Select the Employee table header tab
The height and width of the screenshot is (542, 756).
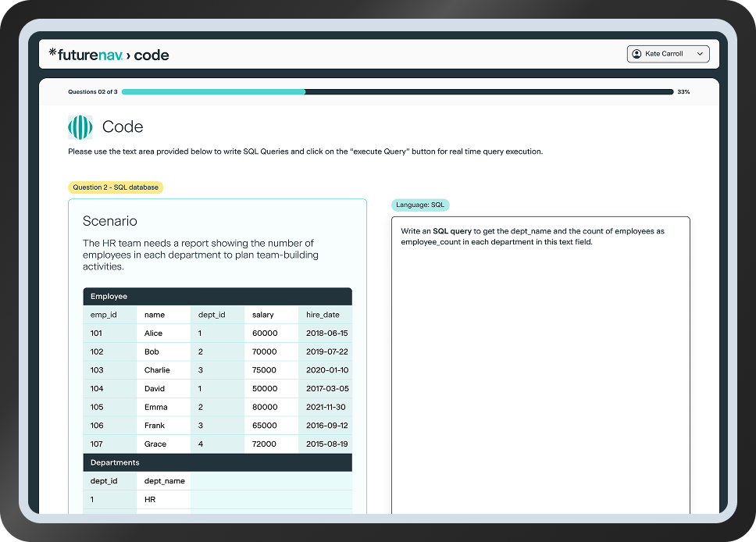(109, 296)
